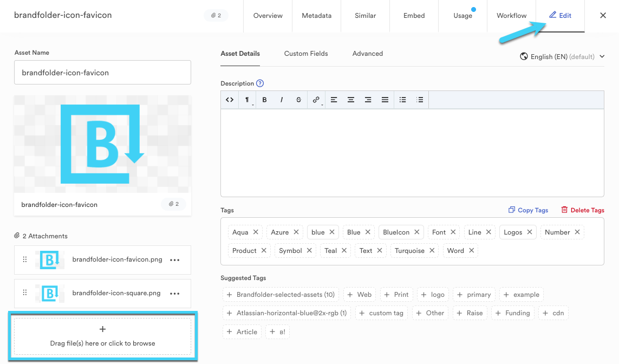Open the Usage tab
Image resolution: width=619 pixels, height=364 pixels.
pyautogui.click(x=462, y=16)
